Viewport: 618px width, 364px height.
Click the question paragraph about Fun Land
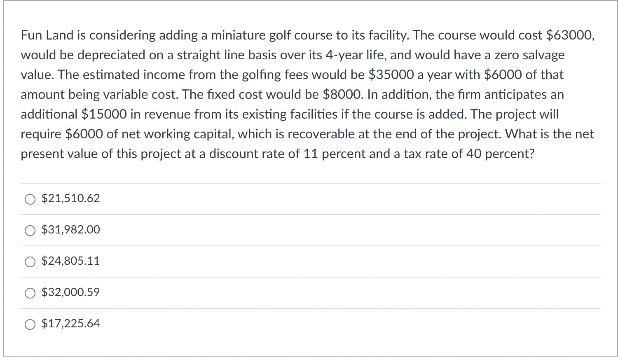pos(307,95)
